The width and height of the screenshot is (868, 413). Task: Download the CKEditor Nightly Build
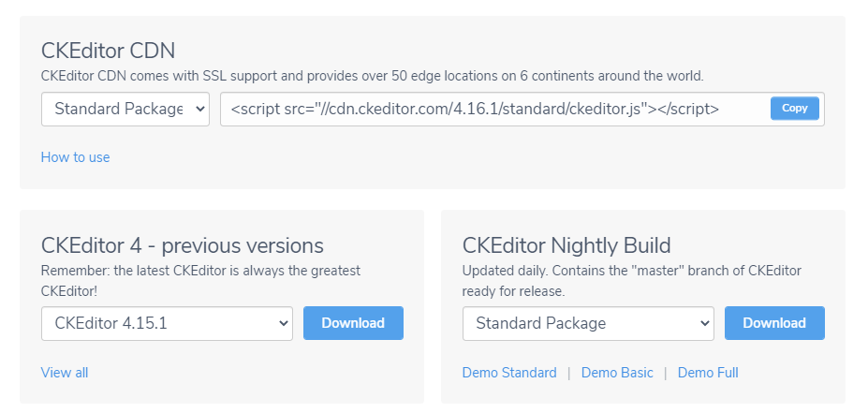click(x=774, y=323)
